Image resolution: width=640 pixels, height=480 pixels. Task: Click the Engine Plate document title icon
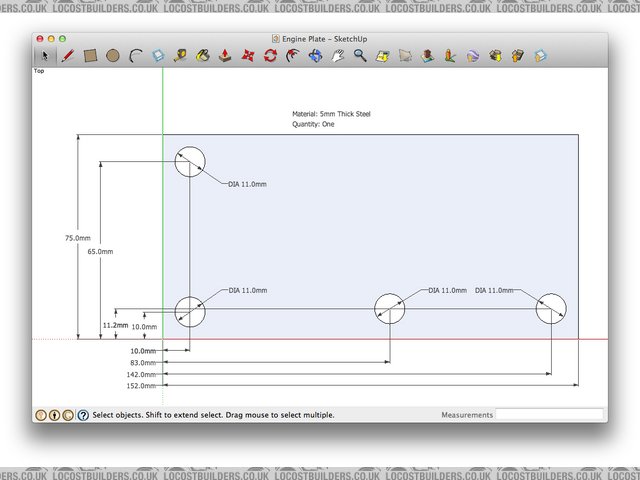[x=276, y=38]
